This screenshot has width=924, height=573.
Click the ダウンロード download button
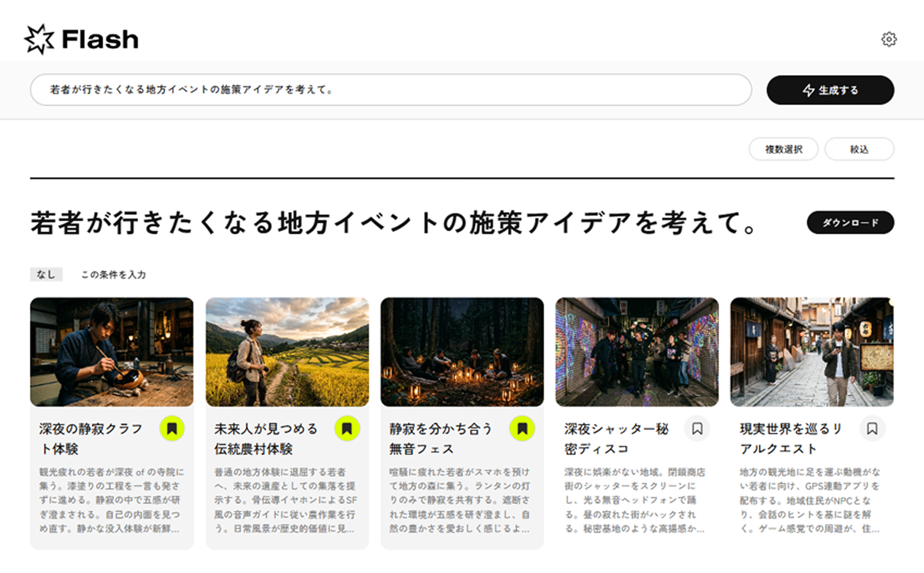[850, 222]
